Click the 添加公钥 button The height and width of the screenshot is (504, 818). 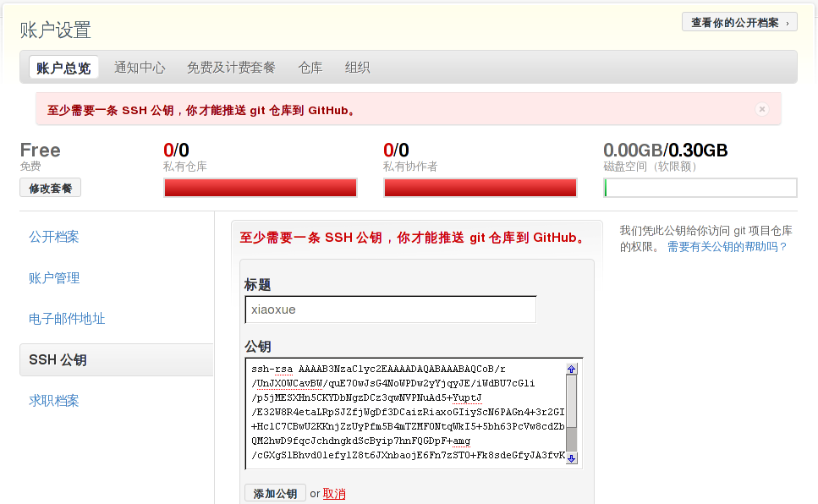pos(275,493)
